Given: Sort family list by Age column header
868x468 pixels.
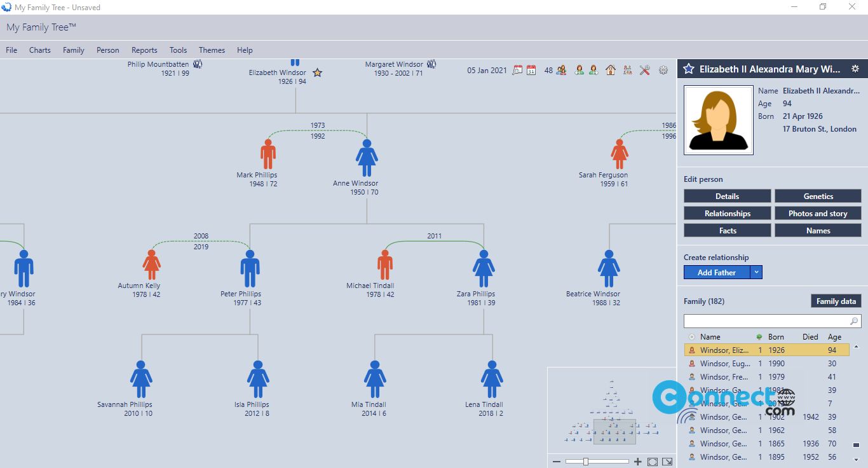Looking at the screenshot, I should pos(834,337).
